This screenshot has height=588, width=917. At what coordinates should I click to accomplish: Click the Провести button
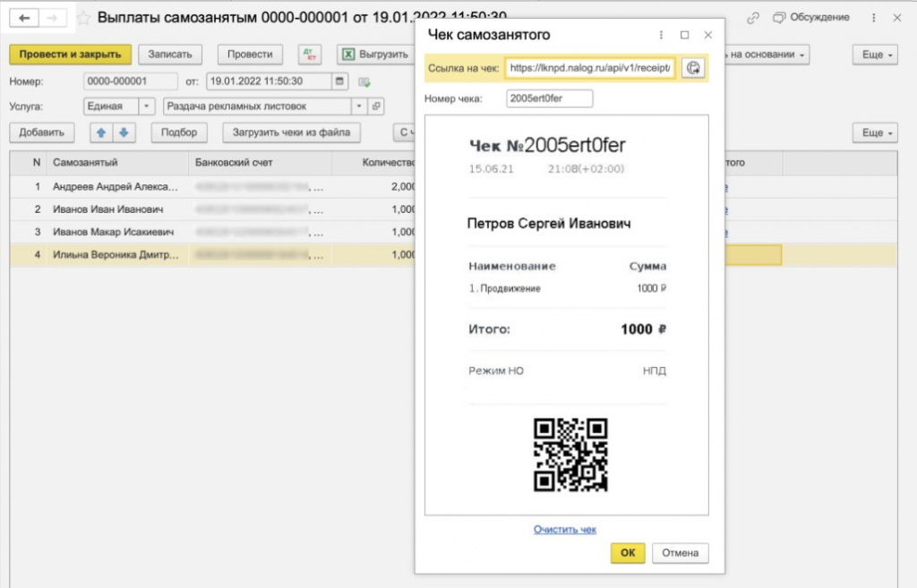[x=250, y=55]
